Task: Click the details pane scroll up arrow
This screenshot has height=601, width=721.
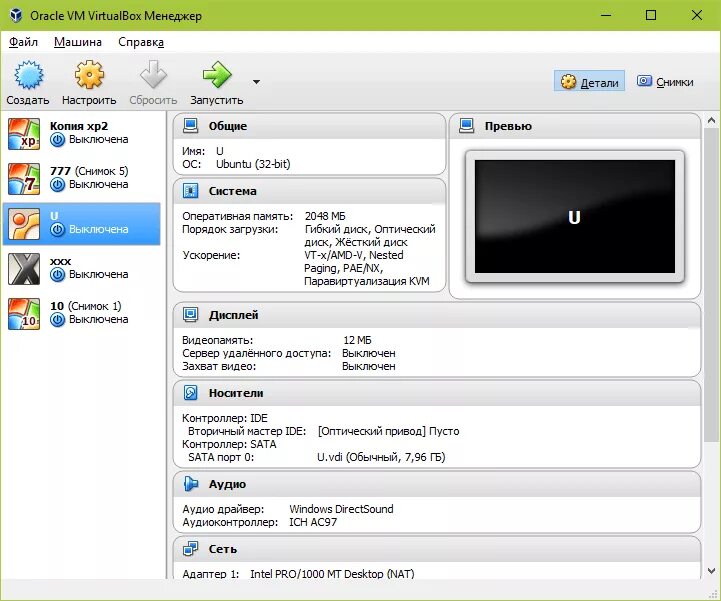Action: pos(711,120)
